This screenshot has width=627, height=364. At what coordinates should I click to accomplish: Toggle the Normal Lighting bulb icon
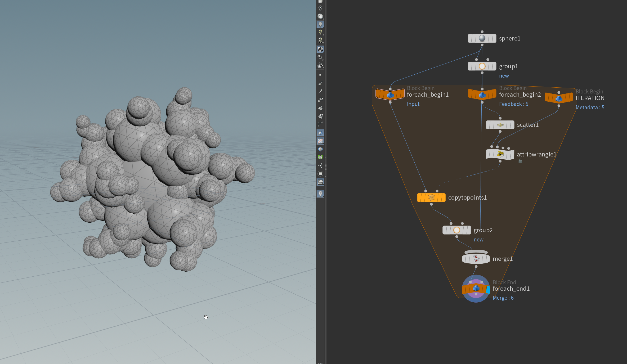coord(320,25)
